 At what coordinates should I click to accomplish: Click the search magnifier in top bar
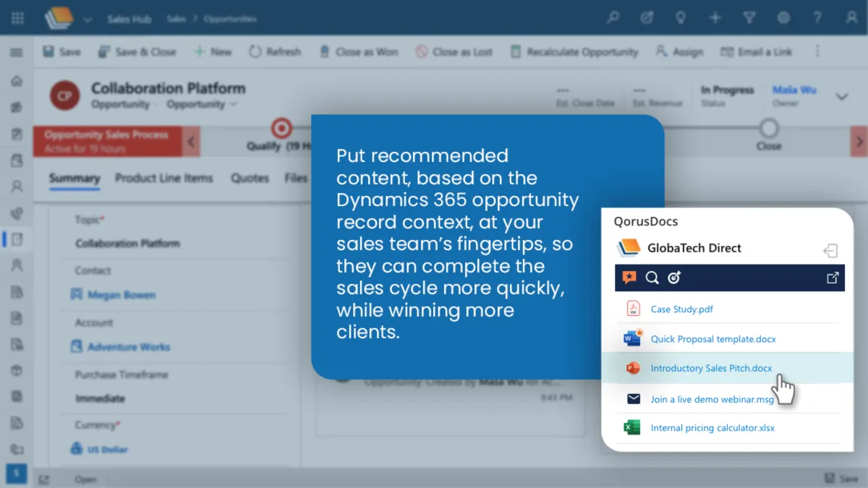(x=613, y=18)
